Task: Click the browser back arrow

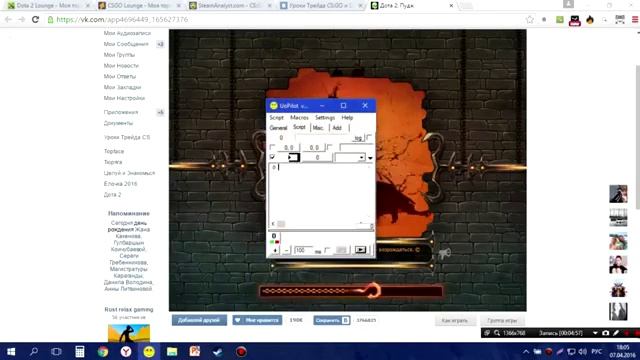Action: [x=8, y=20]
